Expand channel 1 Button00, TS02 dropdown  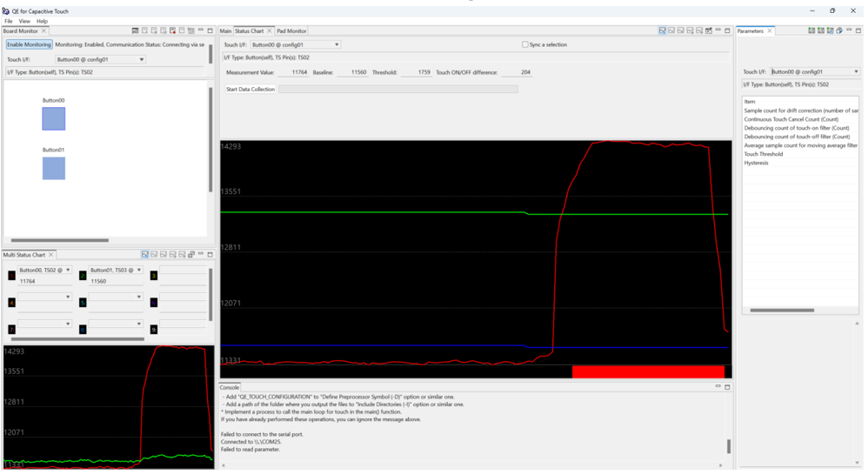pos(68,271)
